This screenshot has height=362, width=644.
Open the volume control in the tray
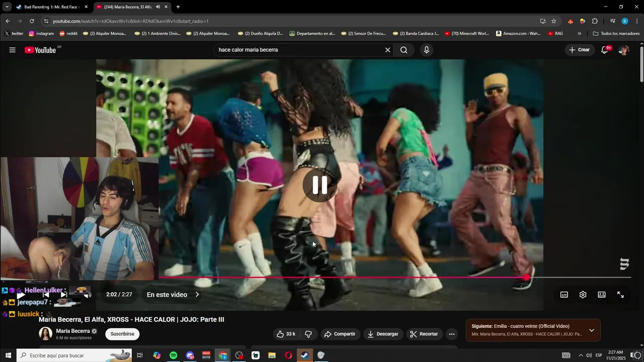pos(589,355)
